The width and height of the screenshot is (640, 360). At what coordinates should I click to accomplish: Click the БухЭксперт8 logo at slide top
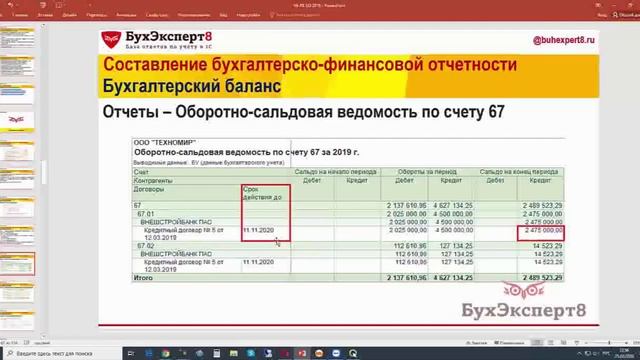[157, 40]
